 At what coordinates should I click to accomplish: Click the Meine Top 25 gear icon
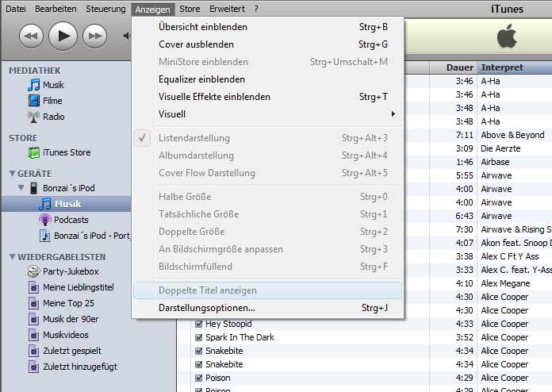[x=34, y=303]
